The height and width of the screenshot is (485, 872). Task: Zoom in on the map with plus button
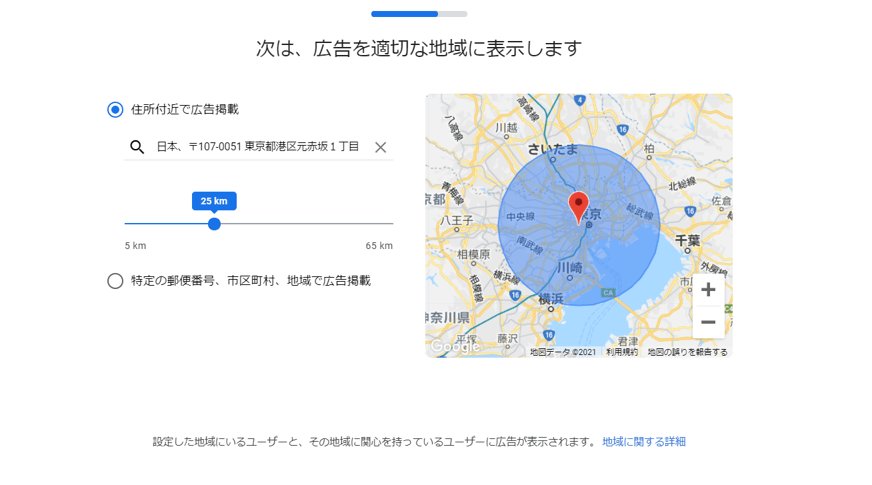708,290
